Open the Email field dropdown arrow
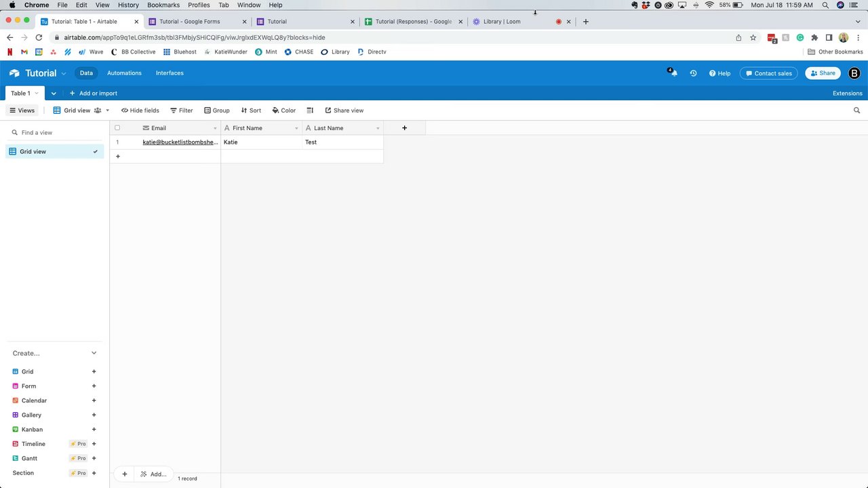868x488 pixels. 215,128
